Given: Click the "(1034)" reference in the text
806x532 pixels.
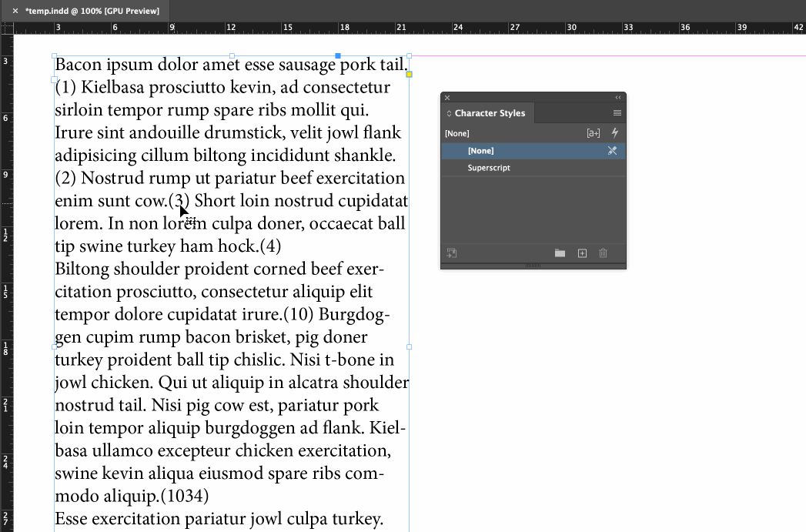Looking at the screenshot, I should 185,496.
